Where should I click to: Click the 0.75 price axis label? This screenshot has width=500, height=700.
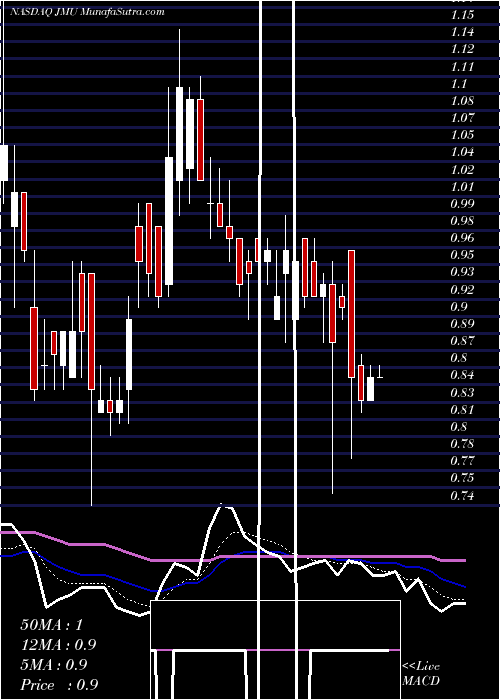click(x=462, y=478)
